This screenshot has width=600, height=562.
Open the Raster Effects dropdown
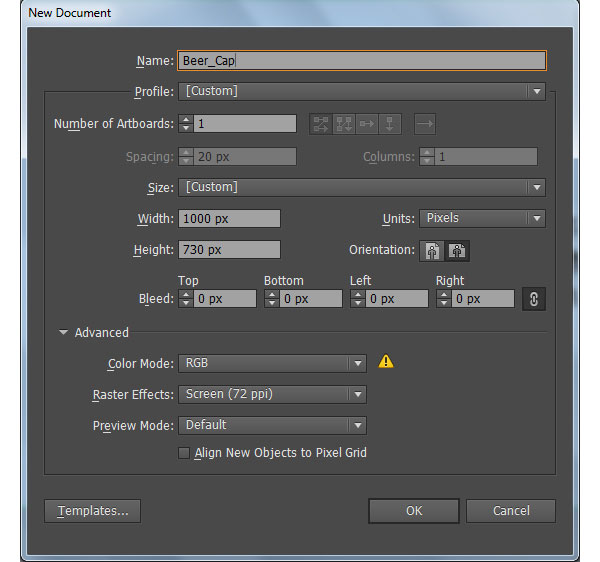pyautogui.click(x=272, y=394)
